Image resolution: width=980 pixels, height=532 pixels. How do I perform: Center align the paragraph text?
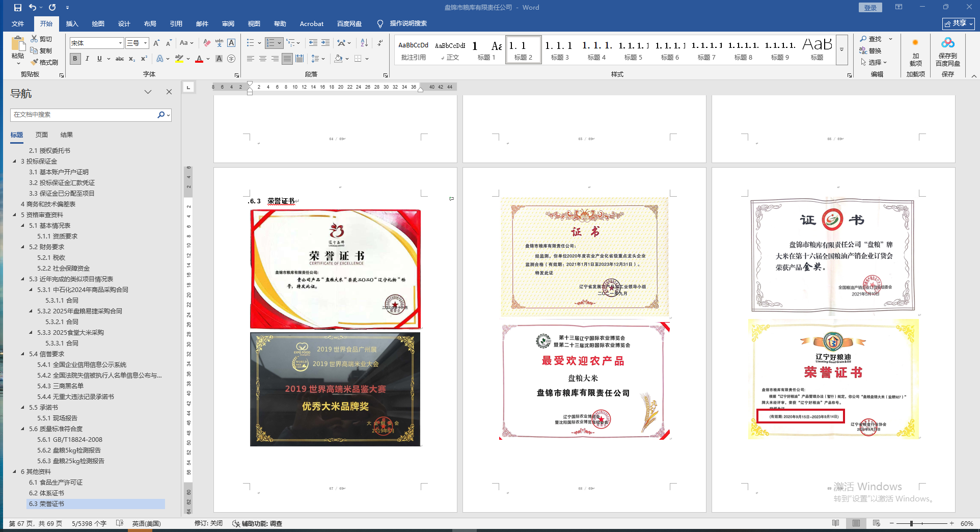263,59
